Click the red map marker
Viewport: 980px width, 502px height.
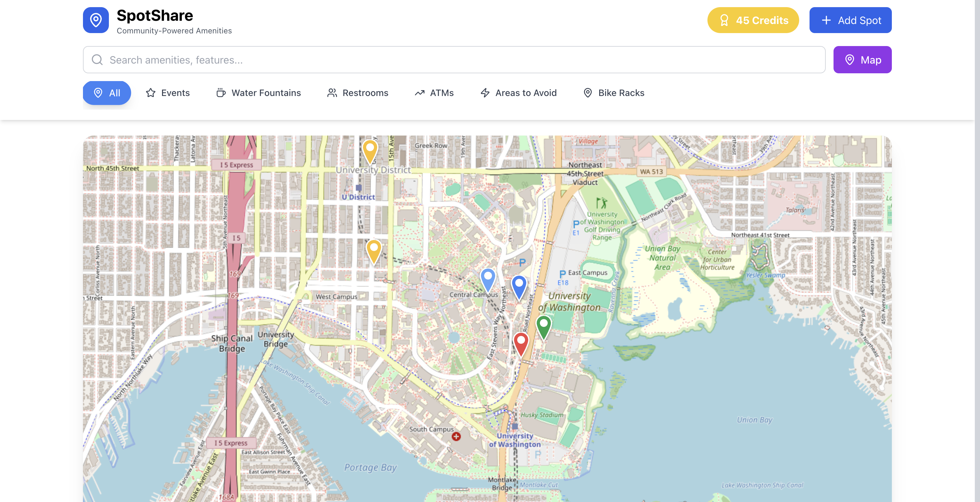click(x=521, y=342)
